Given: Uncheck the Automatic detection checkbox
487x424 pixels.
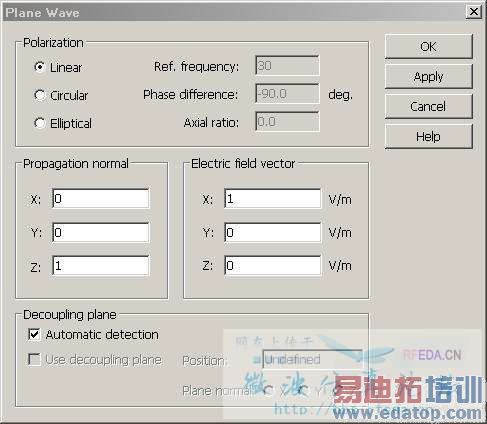Looking at the screenshot, I should [x=34, y=334].
